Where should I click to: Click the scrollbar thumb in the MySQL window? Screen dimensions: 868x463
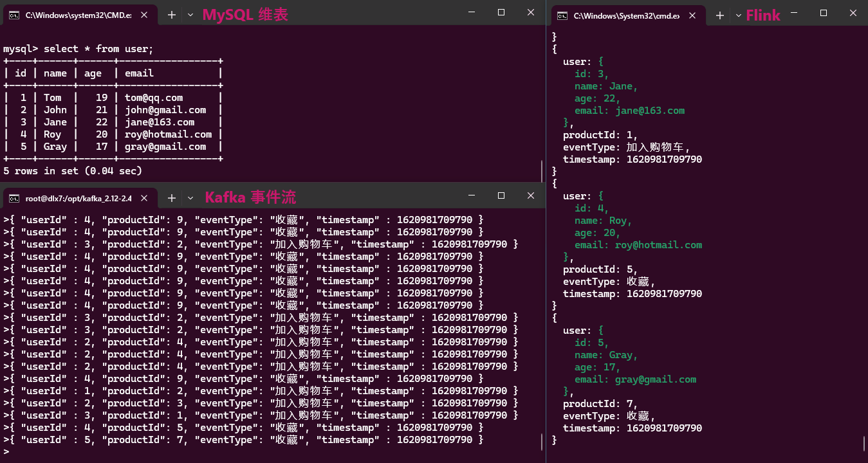pos(542,170)
